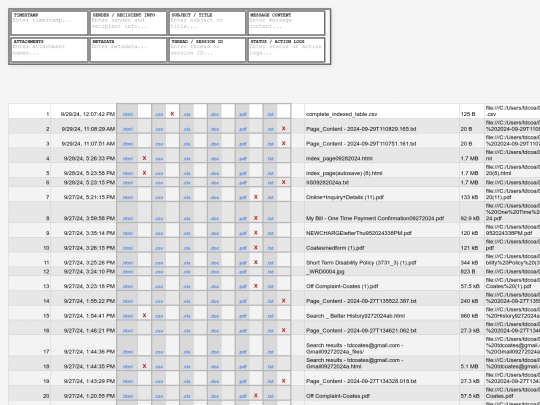Viewport: 540px width, 405px height.
Task: Click the Sender / Recipient Info field
Action: coord(128,23)
